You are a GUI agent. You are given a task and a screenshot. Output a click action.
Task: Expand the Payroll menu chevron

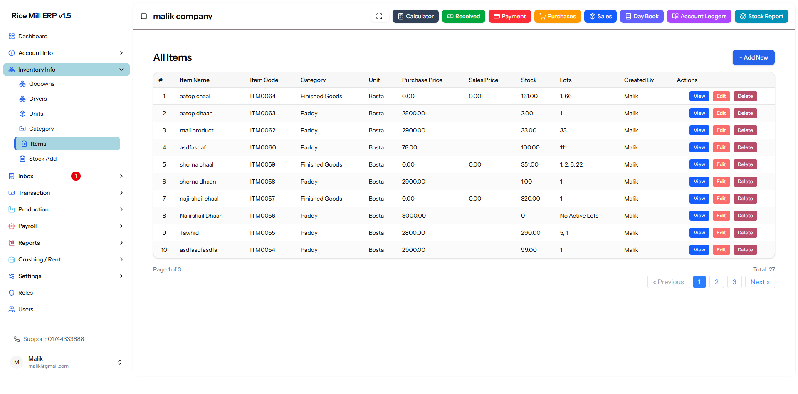click(121, 226)
